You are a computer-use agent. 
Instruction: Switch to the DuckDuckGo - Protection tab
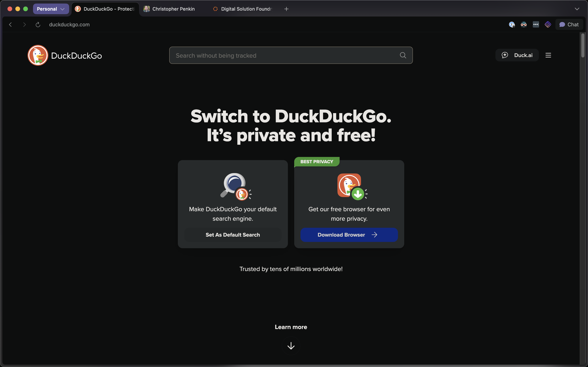(105, 9)
